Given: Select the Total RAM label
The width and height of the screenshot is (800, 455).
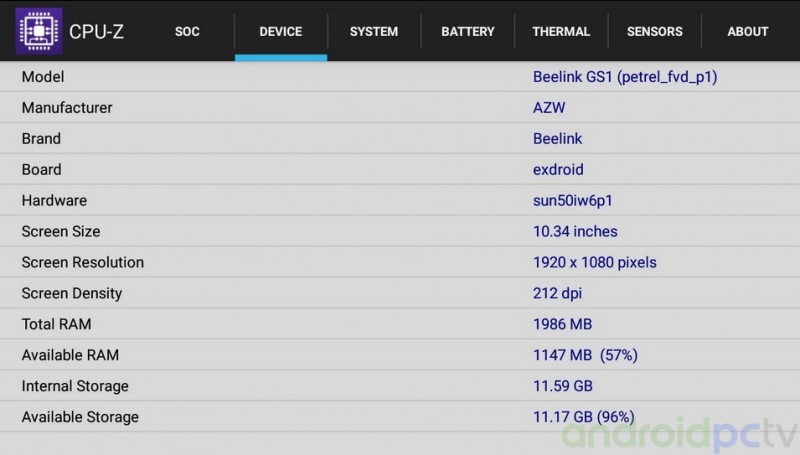Looking at the screenshot, I should (57, 324).
